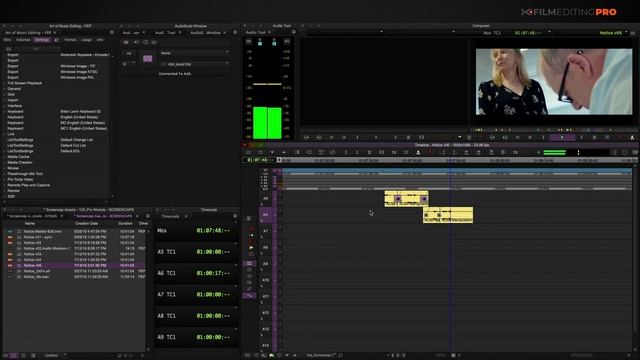Click Mark Clip under the source monitor

point(408,138)
